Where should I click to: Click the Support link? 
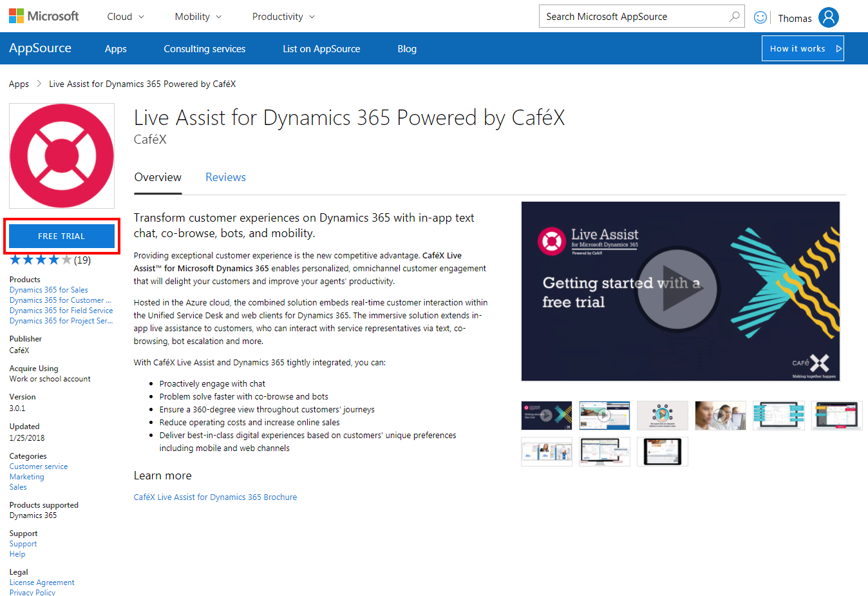coord(23,544)
